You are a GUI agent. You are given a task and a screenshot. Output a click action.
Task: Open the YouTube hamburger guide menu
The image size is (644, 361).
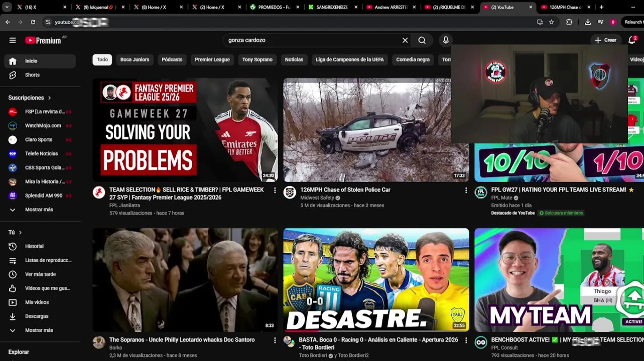[13, 40]
